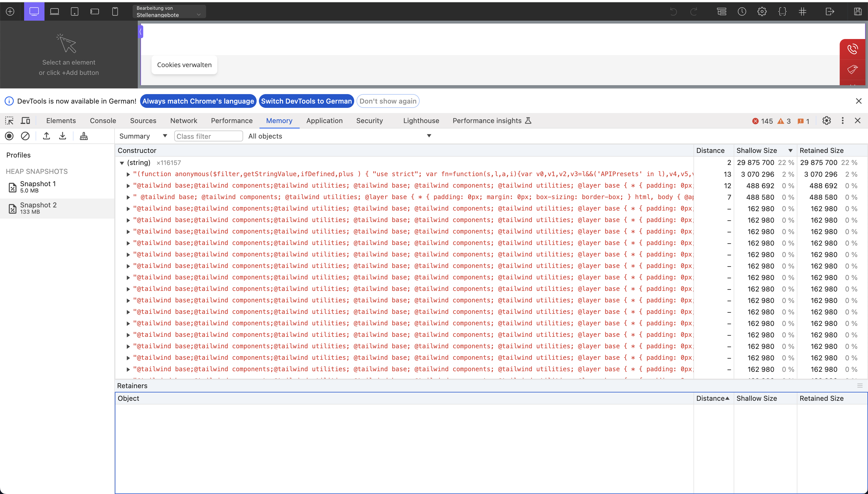Toggle the device toolbar icon in DevTools

(26, 120)
